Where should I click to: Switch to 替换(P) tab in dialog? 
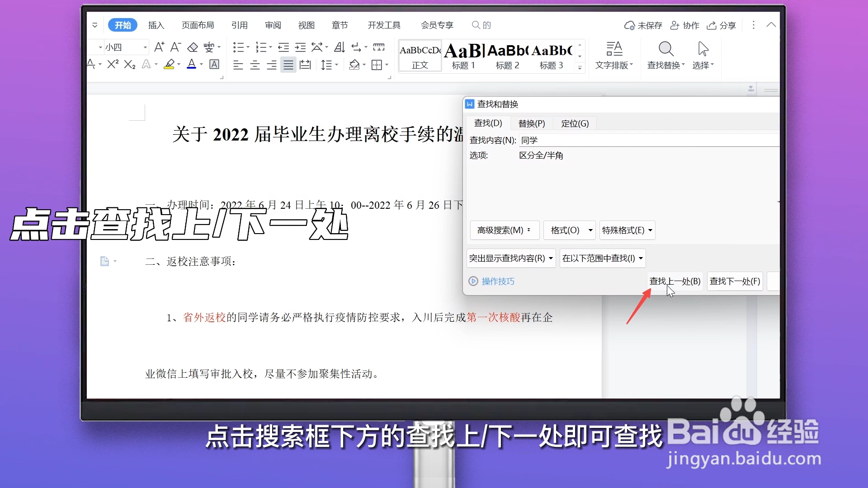coord(532,123)
